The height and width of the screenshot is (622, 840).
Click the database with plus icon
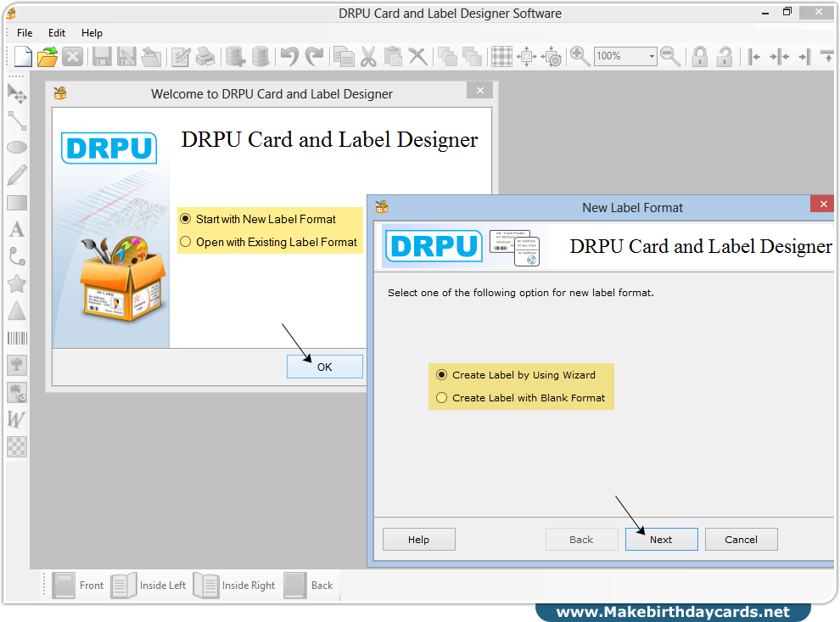tap(235, 56)
